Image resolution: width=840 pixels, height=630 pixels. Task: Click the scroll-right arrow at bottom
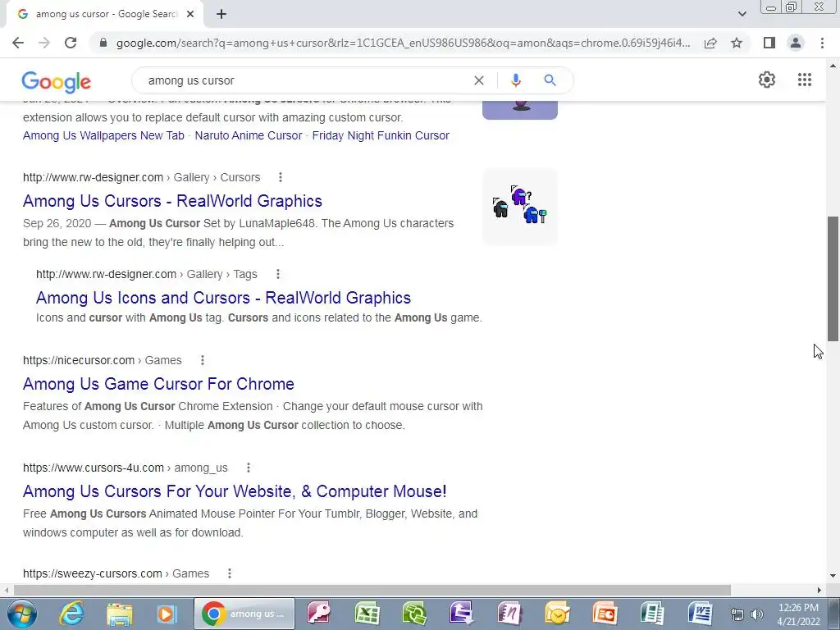819,590
